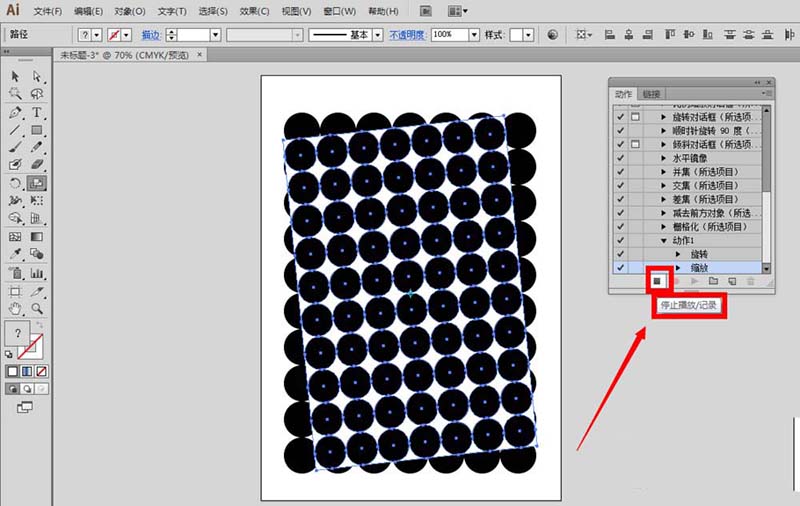Select the Pen tool in toolbox
Screen dimensions: 800x506
(x=16, y=112)
